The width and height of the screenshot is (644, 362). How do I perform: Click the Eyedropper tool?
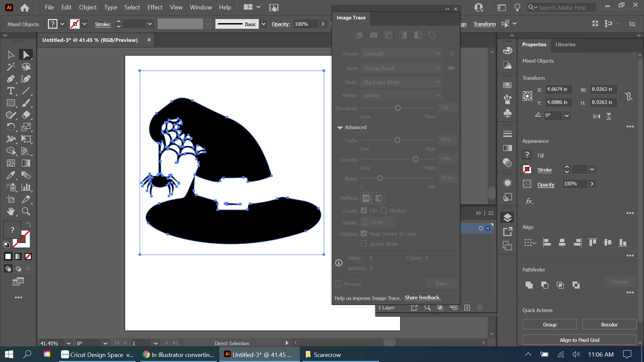point(10,175)
